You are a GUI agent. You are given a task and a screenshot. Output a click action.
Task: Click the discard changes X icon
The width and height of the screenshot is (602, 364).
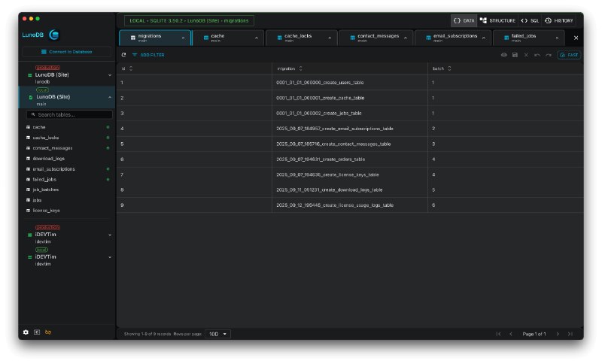point(526,55)
